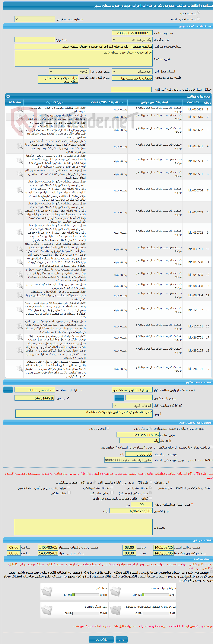213x644 pixels.
Task: Open view icon for row bld-040505
Action: click(19, 275)
